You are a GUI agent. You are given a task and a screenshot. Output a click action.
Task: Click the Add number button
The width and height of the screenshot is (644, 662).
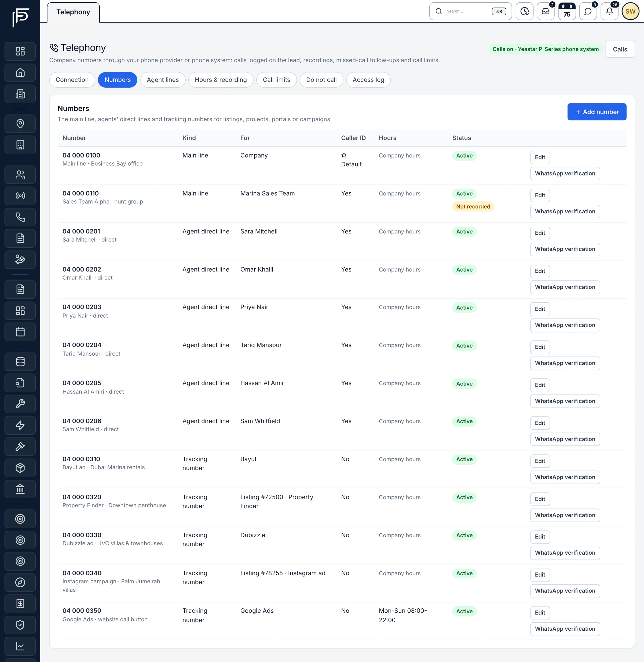[x=597, y=112]
